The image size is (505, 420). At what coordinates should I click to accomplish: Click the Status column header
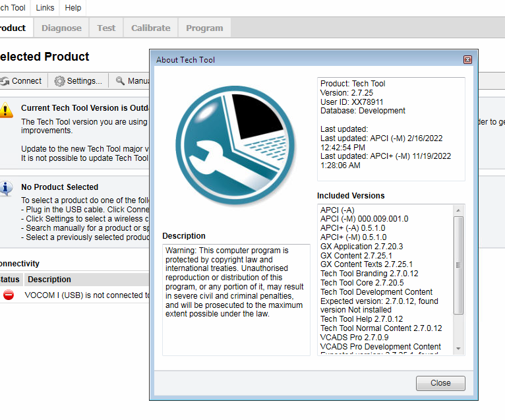(x=11, y=280)
